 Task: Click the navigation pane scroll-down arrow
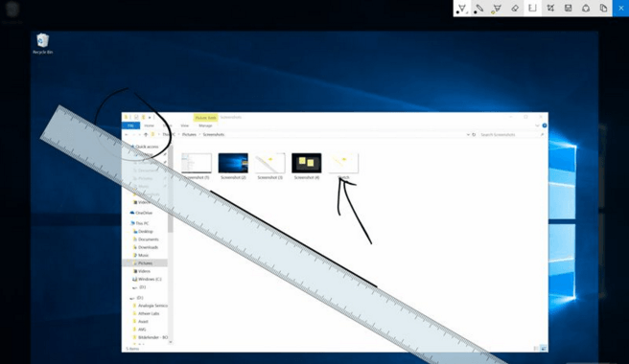[x=171, y=342]
